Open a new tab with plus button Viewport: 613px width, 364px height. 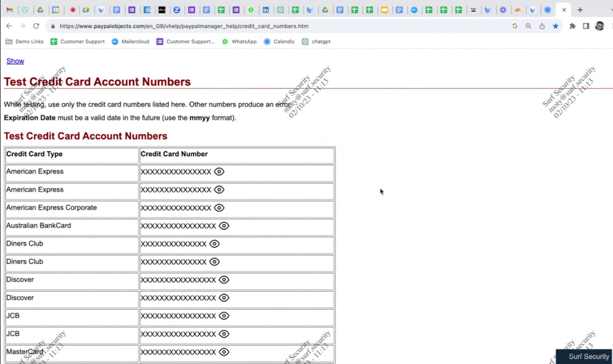580,10
